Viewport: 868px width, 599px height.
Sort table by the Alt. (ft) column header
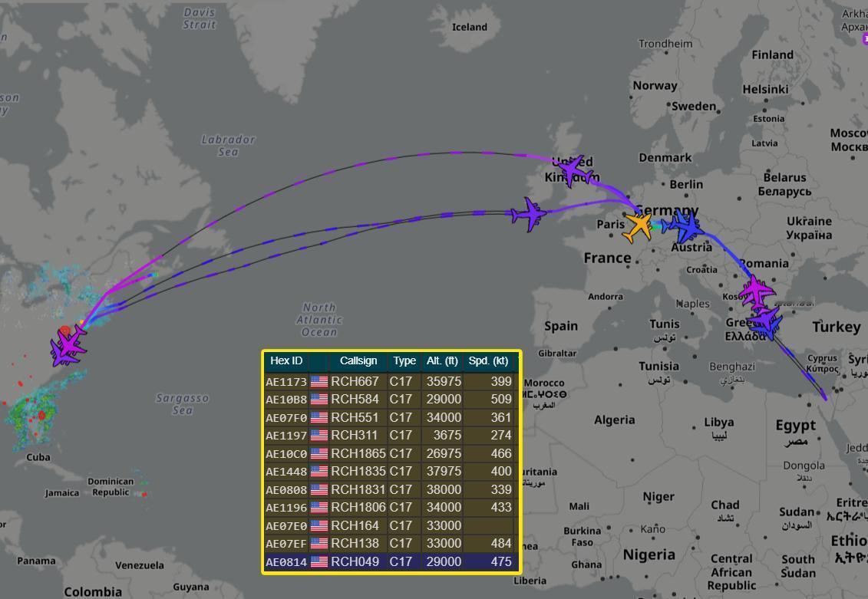click(x=442, y=361)
